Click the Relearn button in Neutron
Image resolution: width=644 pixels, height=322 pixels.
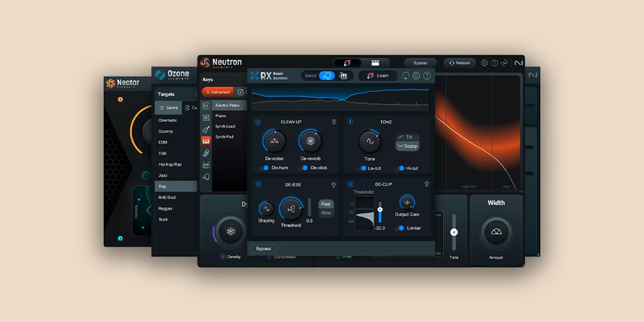(460, 63)
